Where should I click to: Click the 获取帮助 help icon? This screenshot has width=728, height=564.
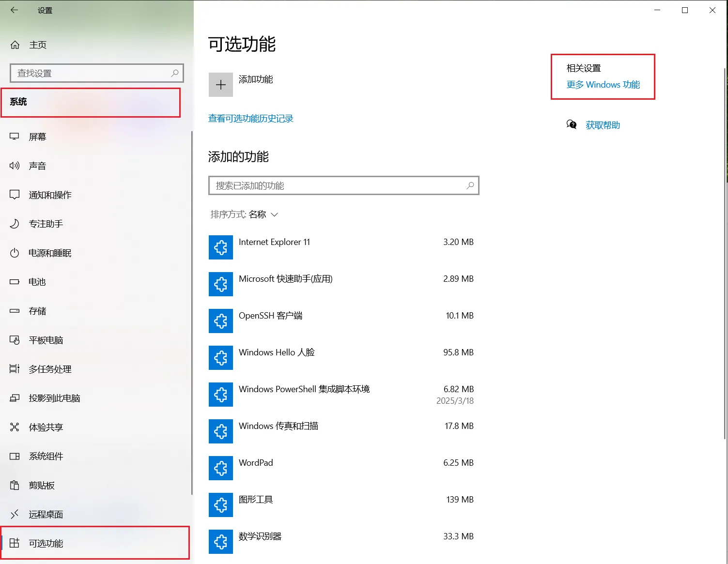(572, 124)
